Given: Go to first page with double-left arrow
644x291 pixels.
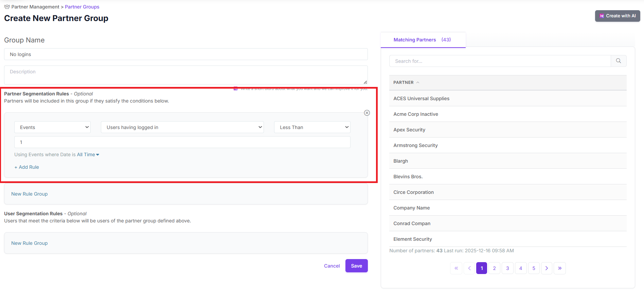Looking at the screenshot, I should click(456, 268).
